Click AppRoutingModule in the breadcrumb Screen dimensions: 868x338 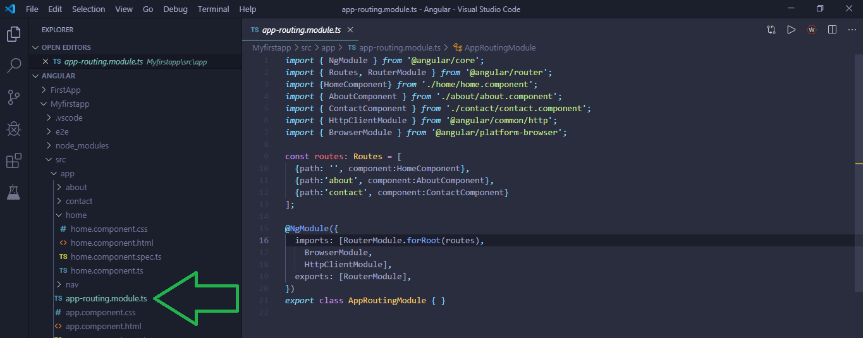point(500,48)
